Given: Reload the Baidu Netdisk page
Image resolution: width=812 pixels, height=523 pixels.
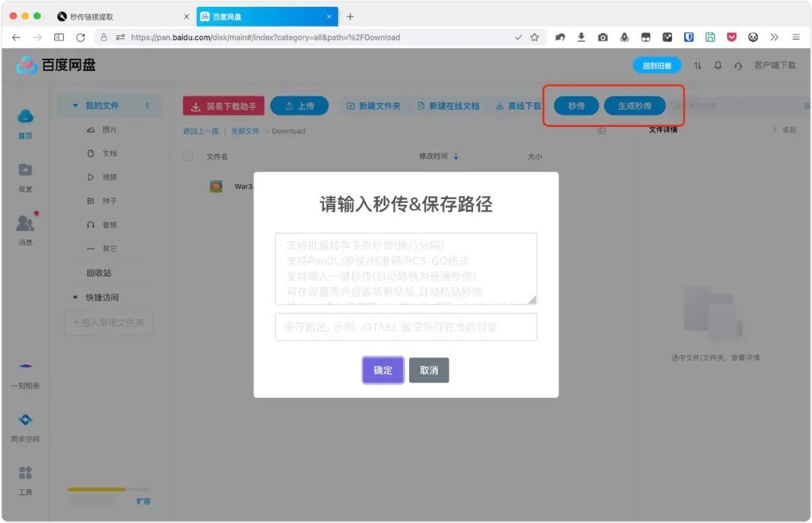Looking at the screenshot, I should point(80,38).
